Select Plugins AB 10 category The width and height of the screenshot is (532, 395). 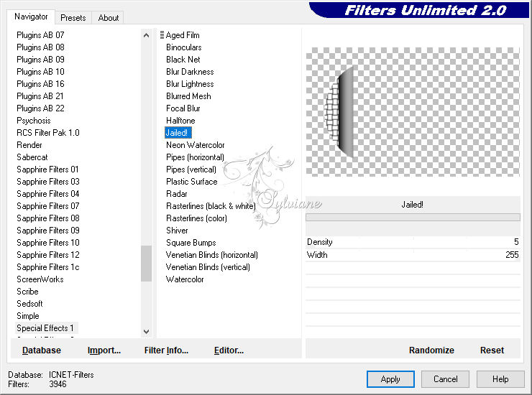tap(40, 72)
